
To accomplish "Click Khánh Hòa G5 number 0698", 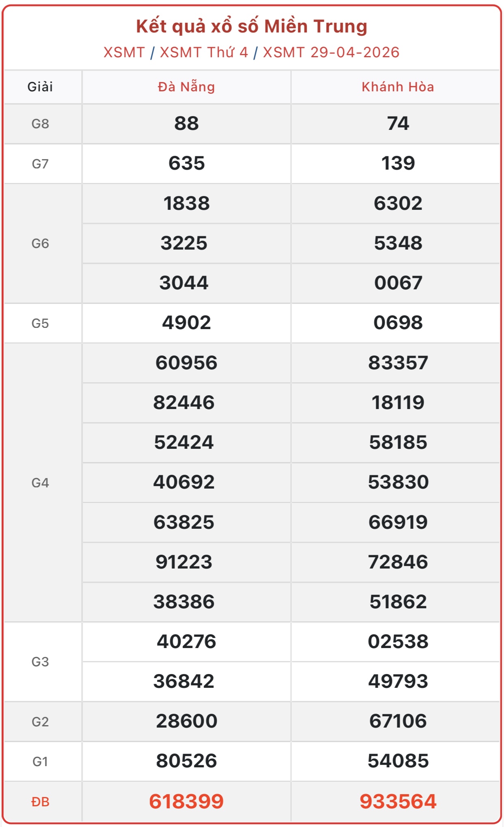I will [398, 323].
